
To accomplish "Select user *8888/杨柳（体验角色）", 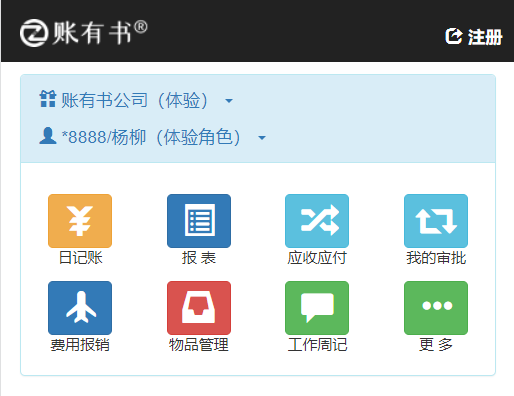I will click(x=151, y=137).
